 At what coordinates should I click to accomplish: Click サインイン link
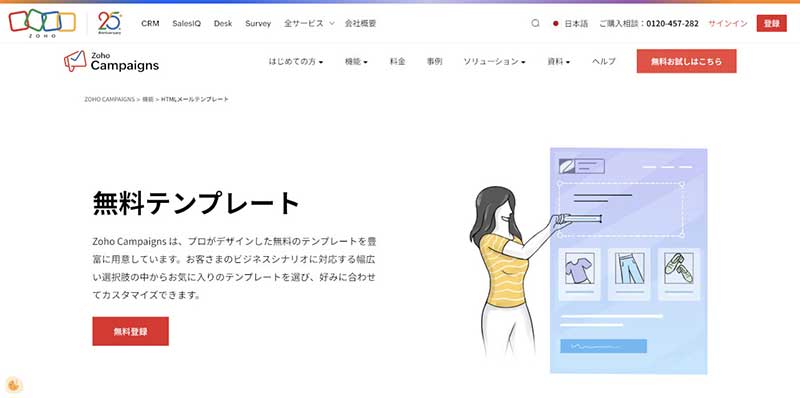(728, 23)
